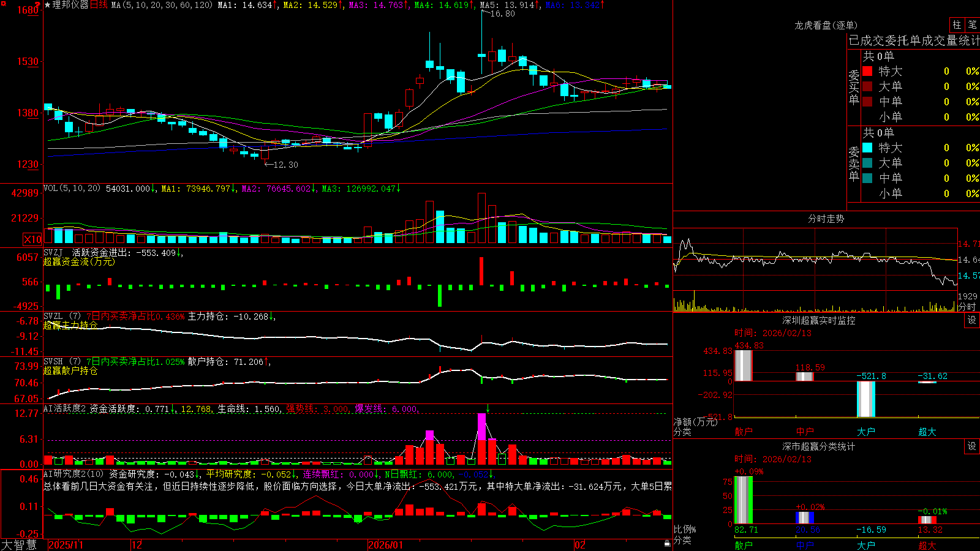The height and width of the screenshot is (551, 980).
Task: Click the 中户 bar valued 118.59
Action: (804, 377)
